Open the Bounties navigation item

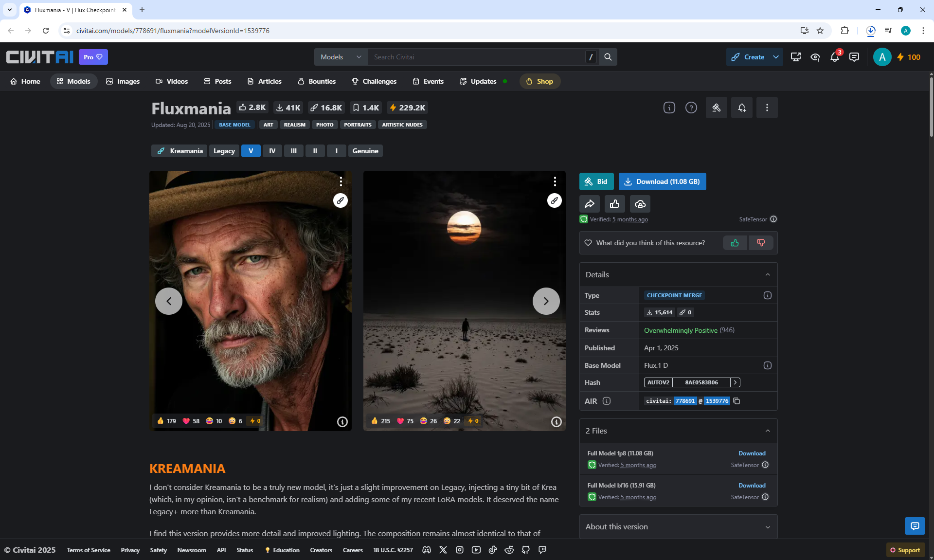(x=317, y=81)
